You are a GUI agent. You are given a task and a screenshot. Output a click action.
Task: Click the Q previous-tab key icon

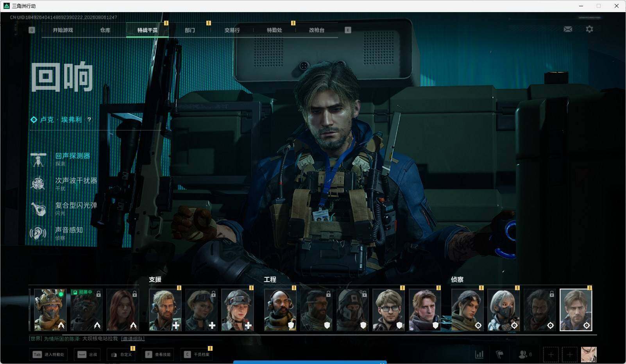tap(32, 30)
